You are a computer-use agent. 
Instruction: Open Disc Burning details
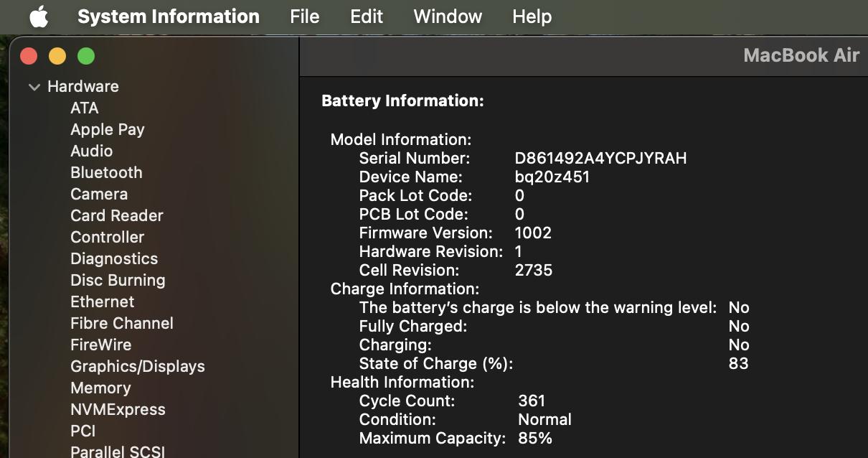pyautogui.click(x=118, y=280)
